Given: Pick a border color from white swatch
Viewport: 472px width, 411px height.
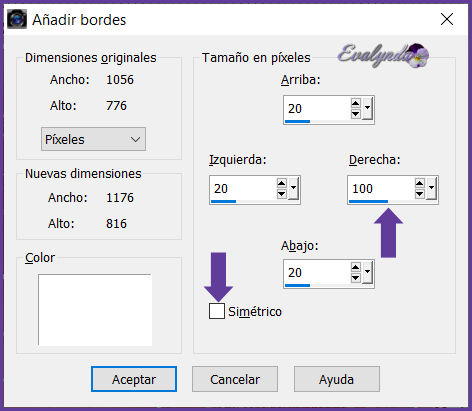Looking at the screenshot, I should 95,310.
